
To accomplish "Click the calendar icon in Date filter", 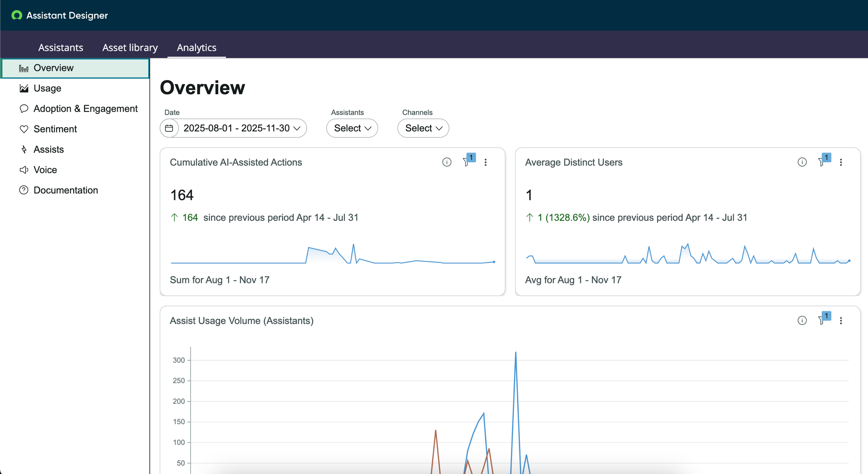I will click(169, 128).
